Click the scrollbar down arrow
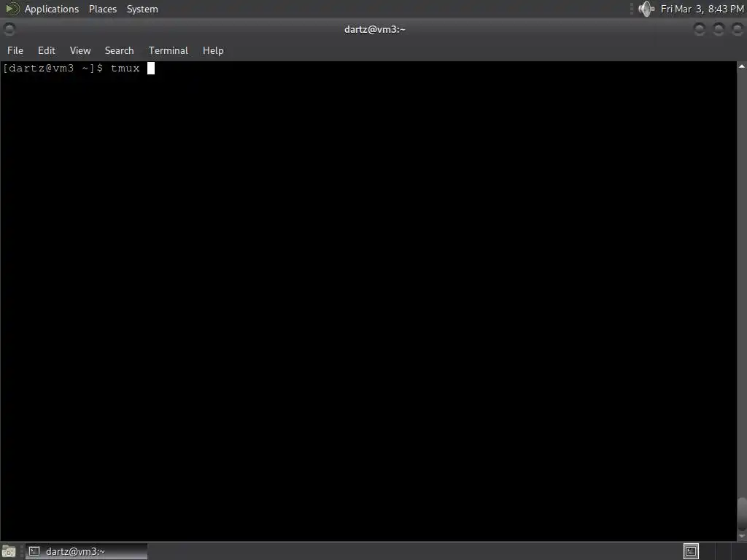Screen dimensions: 747x560 pos(742,536)
